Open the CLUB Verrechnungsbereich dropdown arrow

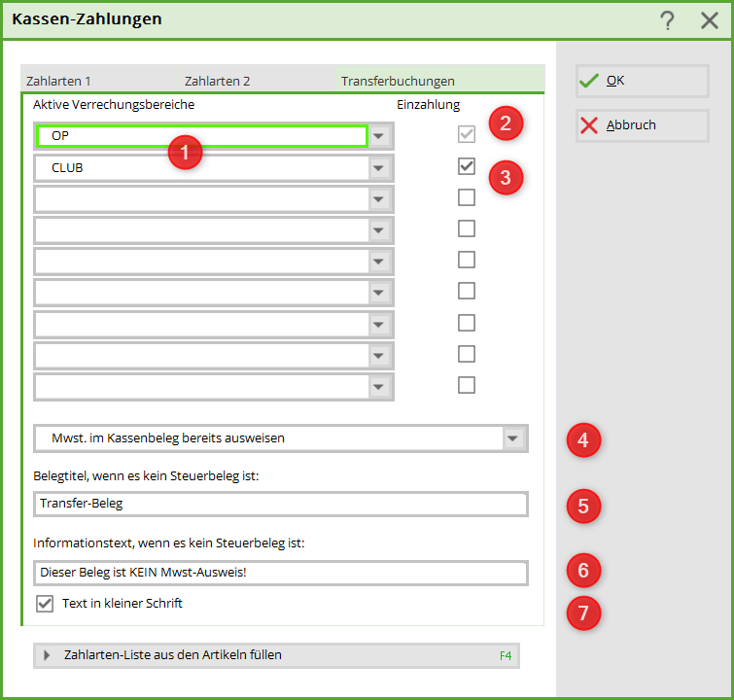pyautogui.click(x=380, y=168)
